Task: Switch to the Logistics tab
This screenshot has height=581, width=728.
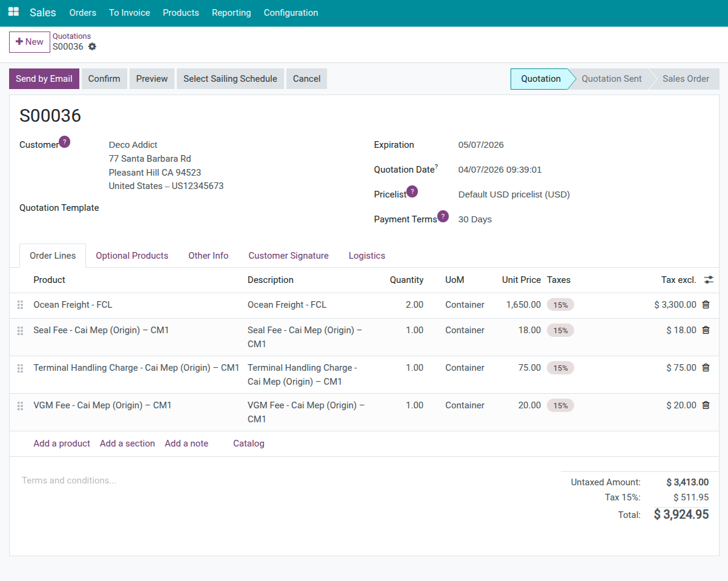Action: pos(366,256)
